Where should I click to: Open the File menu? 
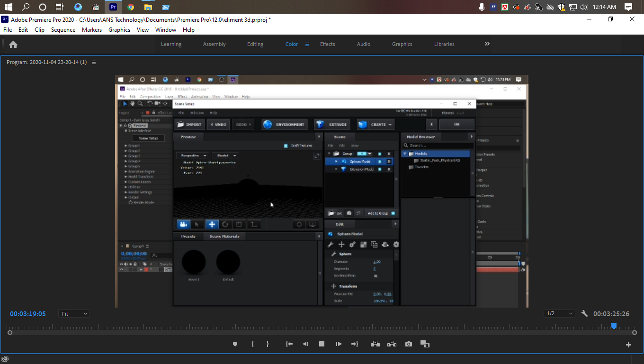click(x=8, y=29)
